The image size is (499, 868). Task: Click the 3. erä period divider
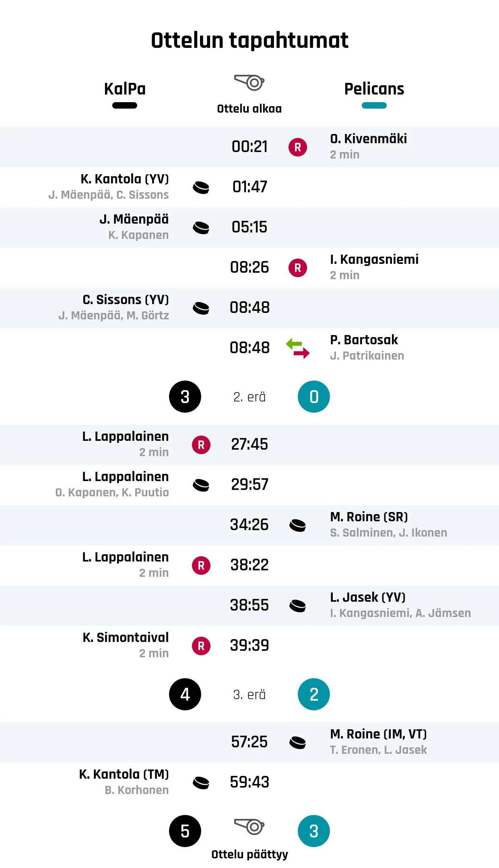point(249,695)
